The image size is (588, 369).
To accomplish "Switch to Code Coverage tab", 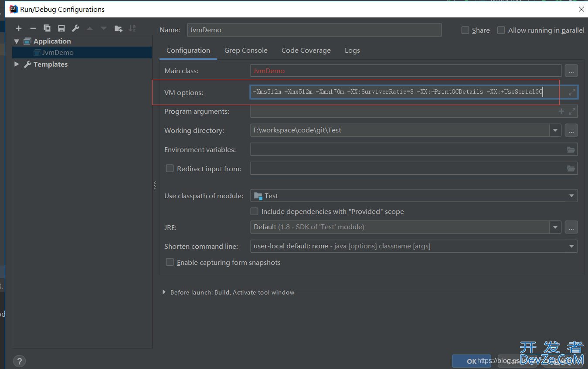I will coord(306,51).
